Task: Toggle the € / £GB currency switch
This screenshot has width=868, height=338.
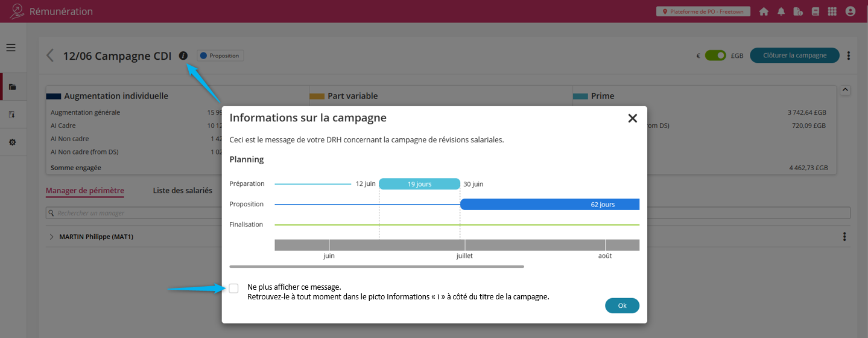Action: pos(715,56)
